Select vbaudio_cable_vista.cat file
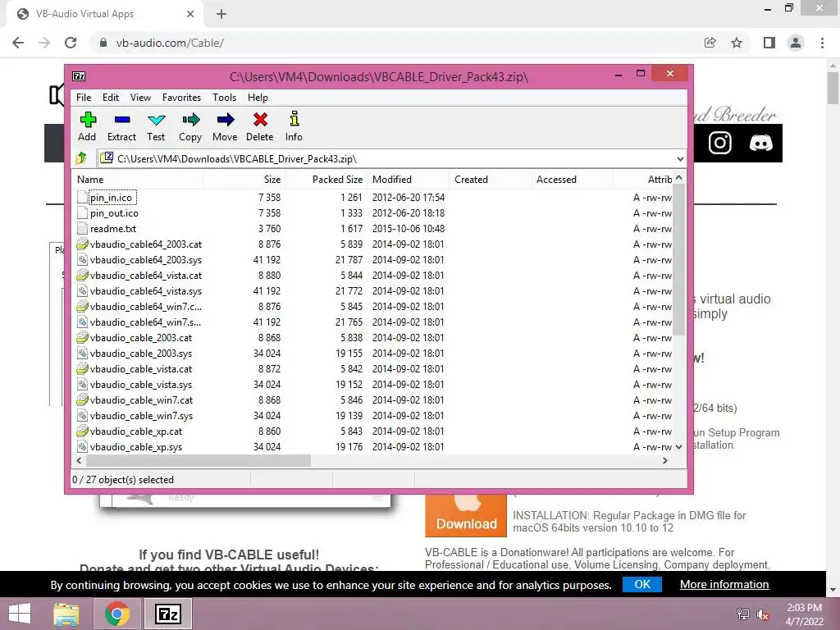The height and width of the screenshot is (630, 840). coord(141,369)
